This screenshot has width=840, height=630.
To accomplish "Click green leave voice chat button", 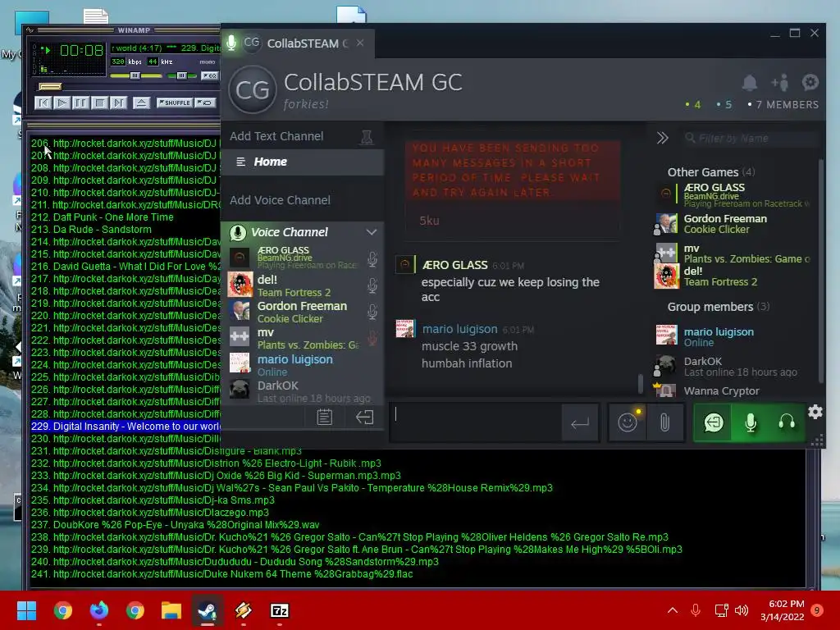I will (713, 422).
